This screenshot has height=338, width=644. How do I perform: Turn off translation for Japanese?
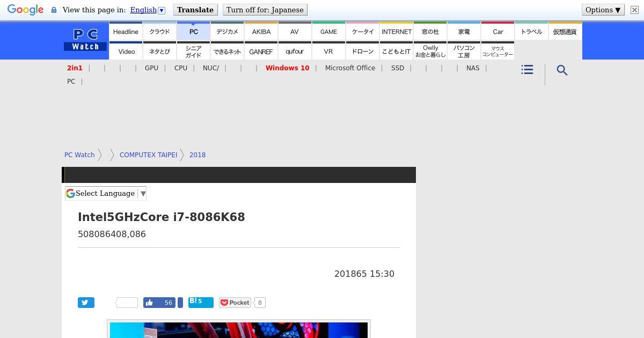point(265,10)
